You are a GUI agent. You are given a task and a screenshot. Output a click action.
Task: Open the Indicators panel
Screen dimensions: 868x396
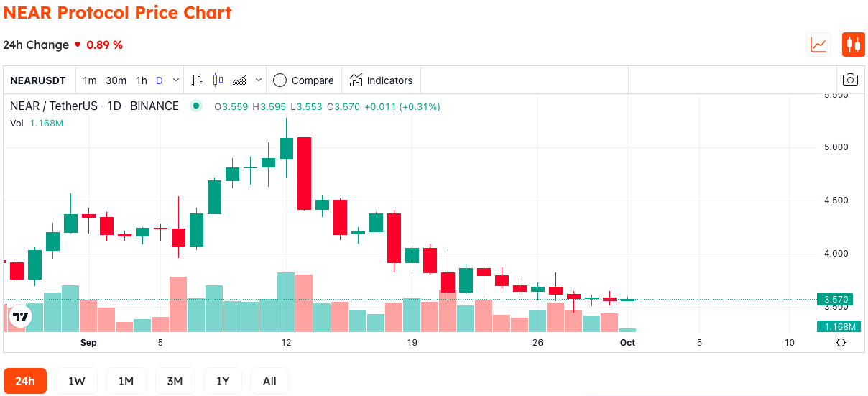coord(382,80)
